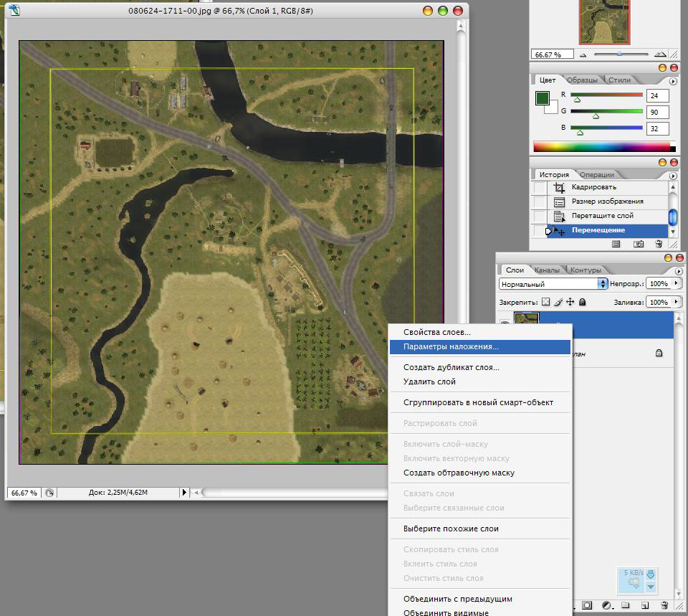Click the G color slider track
688x616 pixels.
tap(606, 112)
